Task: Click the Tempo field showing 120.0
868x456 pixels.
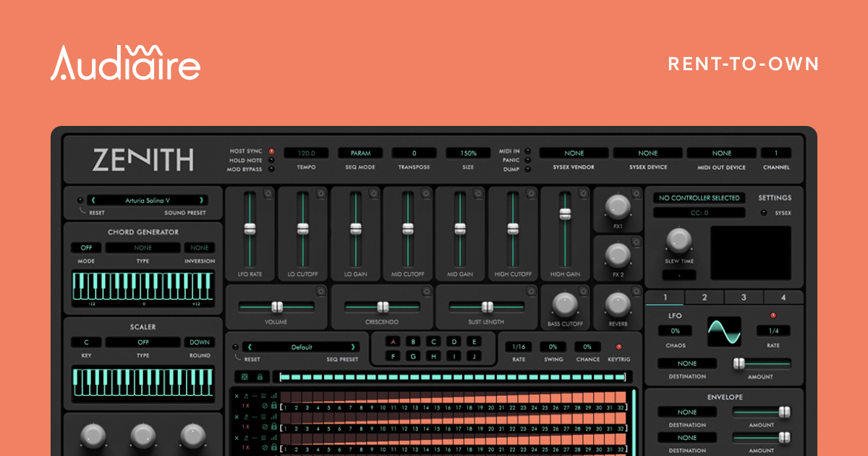Action: pos(305,153)
